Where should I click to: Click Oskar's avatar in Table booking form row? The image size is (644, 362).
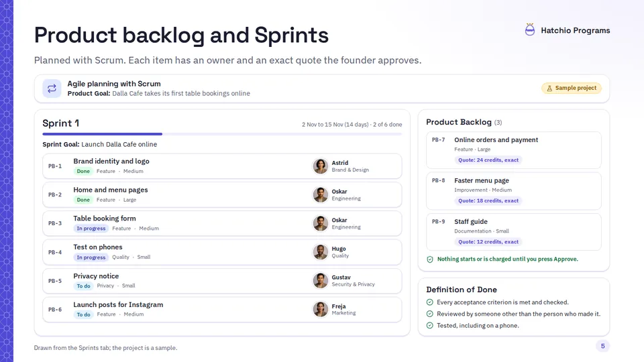(321, 223)
